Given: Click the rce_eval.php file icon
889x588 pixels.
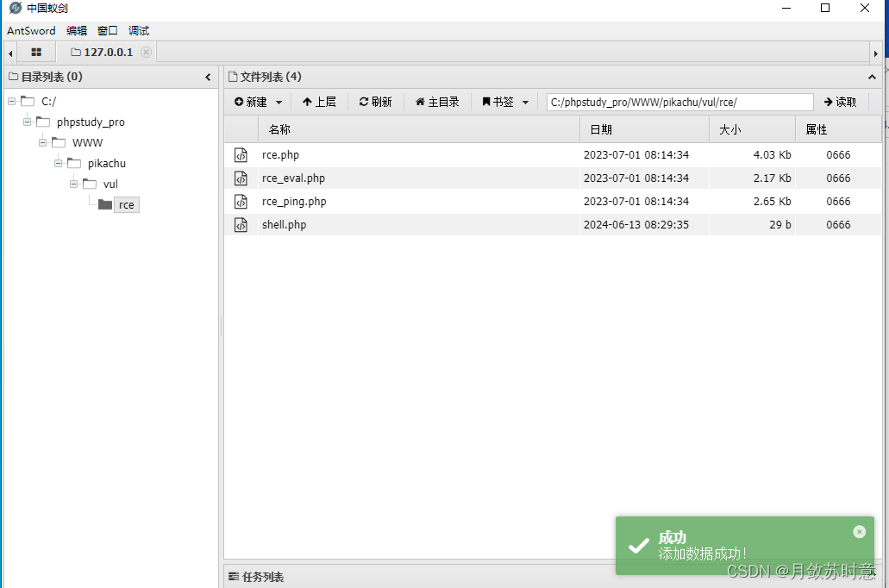Looking at the screenshot, I should point(241,178).
